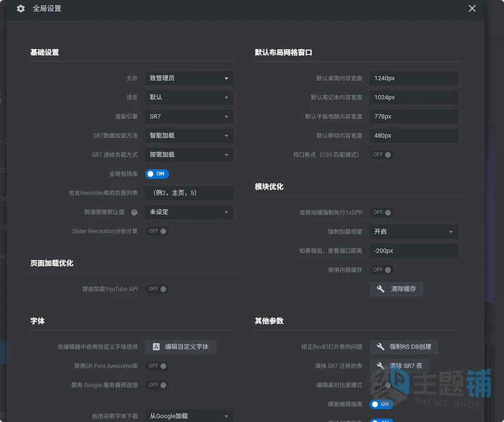Toggle 禁用 Google 服务器预连接 switch
Image resolution: width=504 pixels, height=422 pixels.
(x=157, y=385)
